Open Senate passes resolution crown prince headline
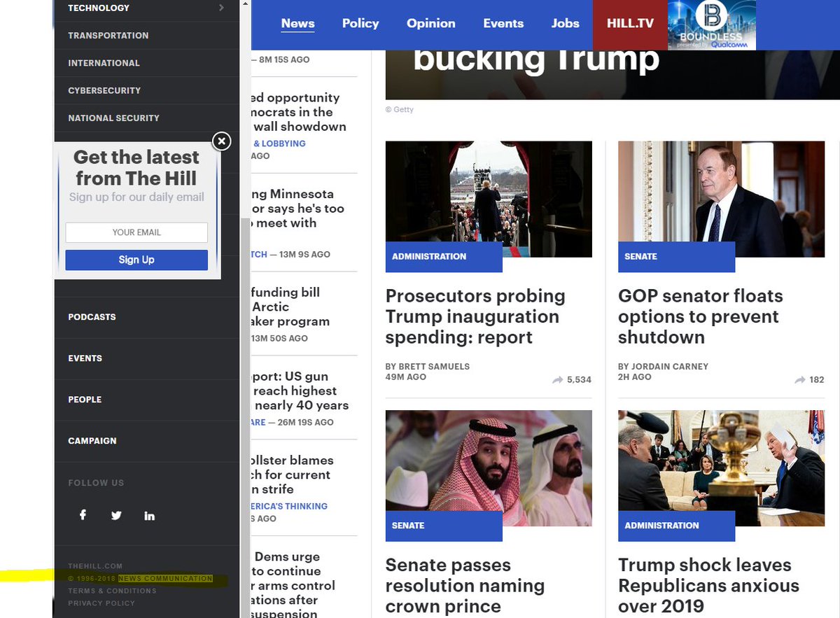This screenshot has width=840, height=618. click(465, 586)
